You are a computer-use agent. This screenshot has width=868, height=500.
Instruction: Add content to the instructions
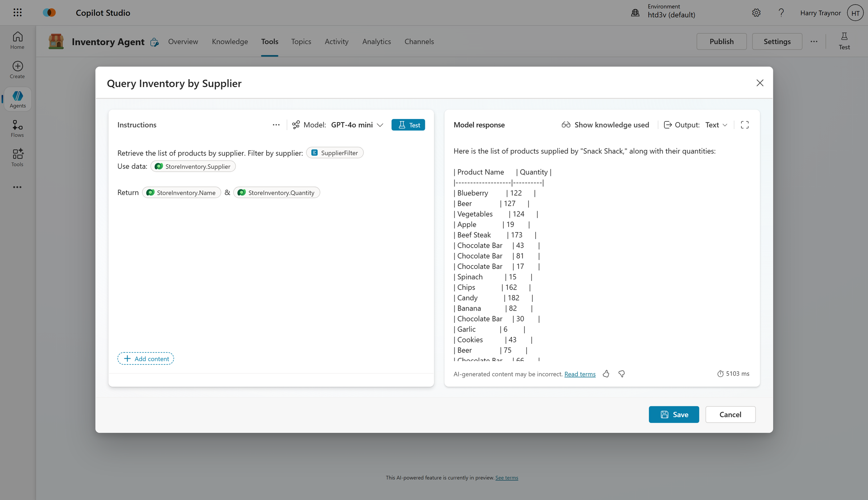tap(145, 358)
